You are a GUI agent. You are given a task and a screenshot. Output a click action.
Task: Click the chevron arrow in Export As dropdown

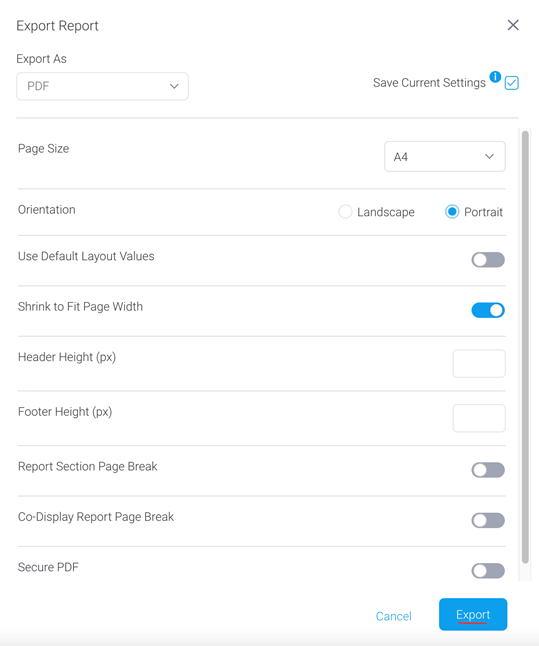[x=174, y=86]
